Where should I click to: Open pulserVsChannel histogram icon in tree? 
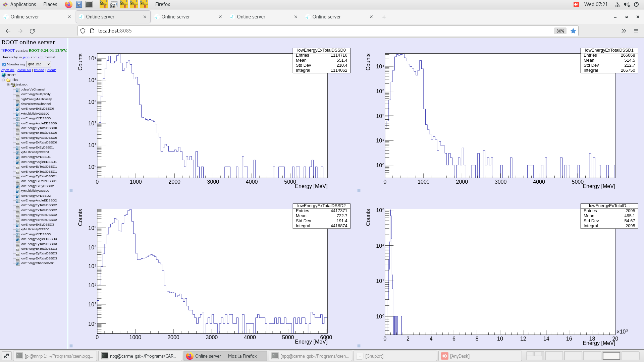click(17, 89)
